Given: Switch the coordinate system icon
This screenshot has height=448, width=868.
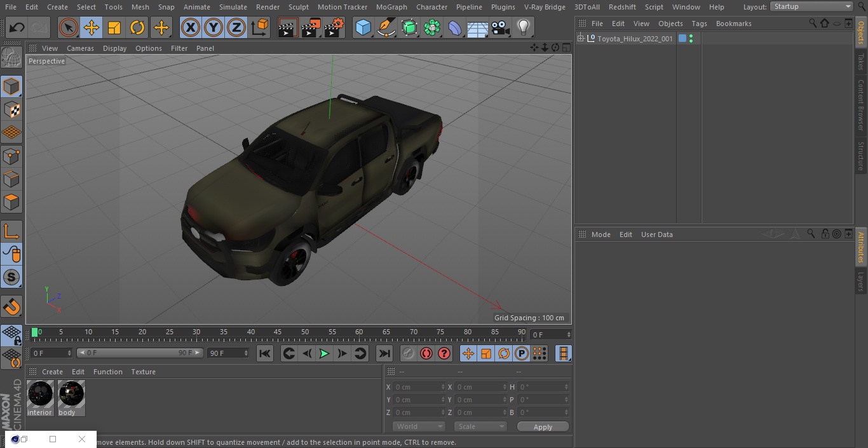Looking at the screenshot, I should [260, 28].
